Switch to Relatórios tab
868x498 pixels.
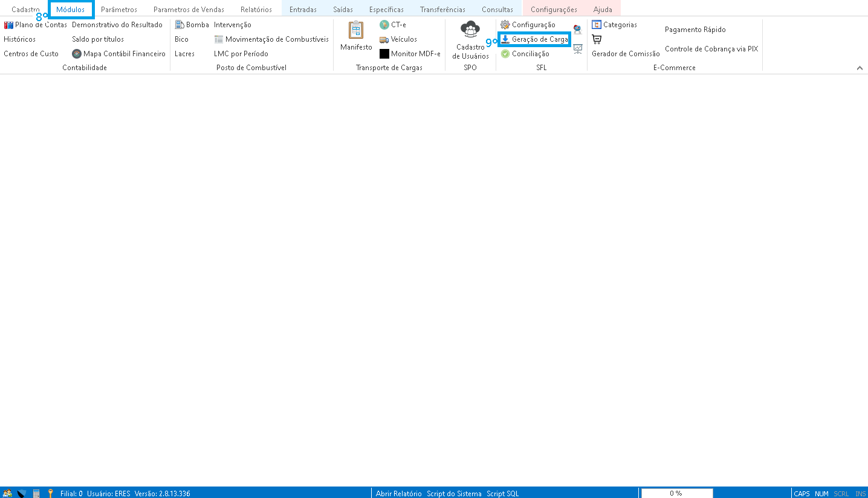(256, 10)
